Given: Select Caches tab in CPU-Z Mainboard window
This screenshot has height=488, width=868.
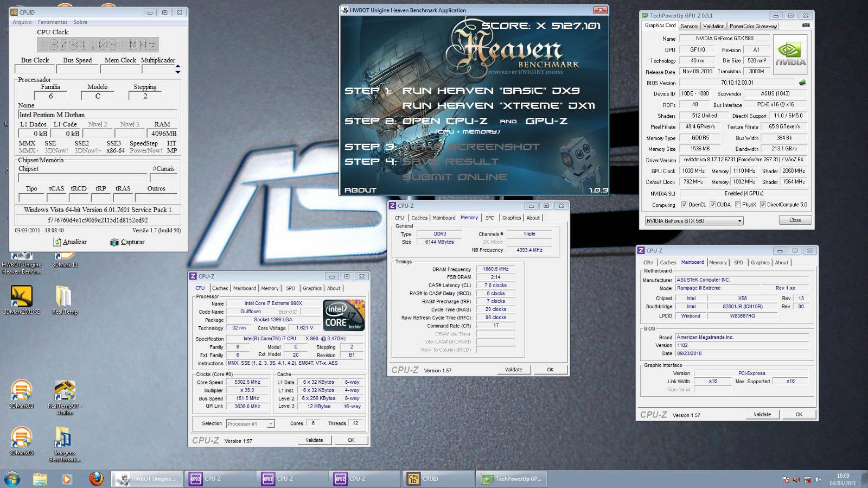Looking at the screenshot, I should 668,262.
